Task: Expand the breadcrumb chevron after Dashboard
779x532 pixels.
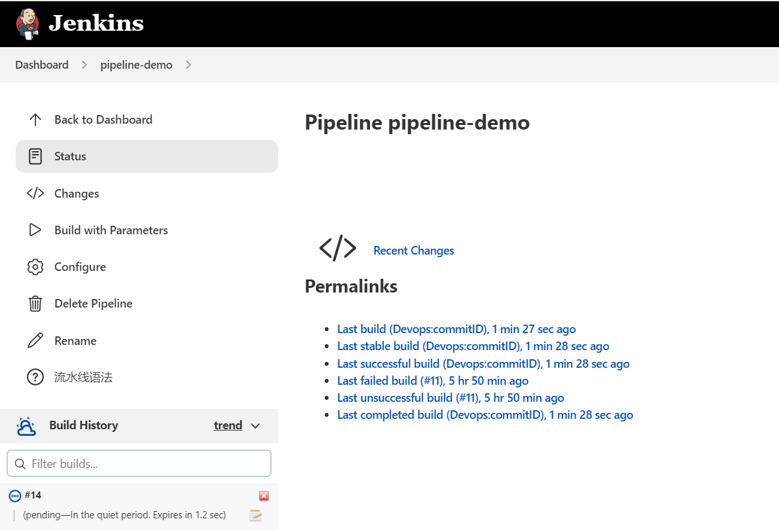Action: point(84,65)
